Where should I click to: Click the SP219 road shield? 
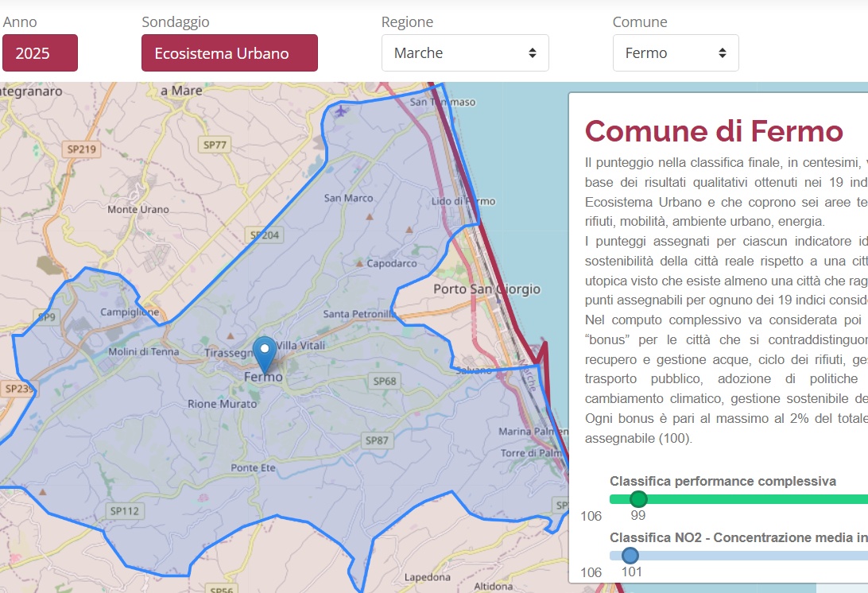80,149
